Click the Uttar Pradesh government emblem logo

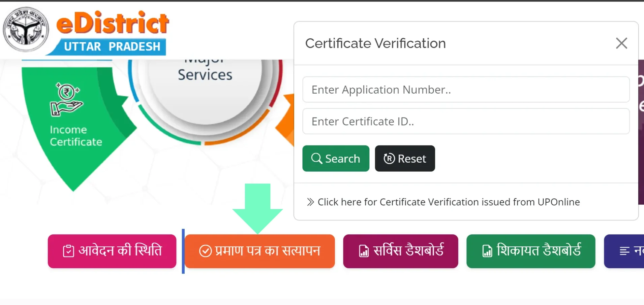click(x=26, y=30)
